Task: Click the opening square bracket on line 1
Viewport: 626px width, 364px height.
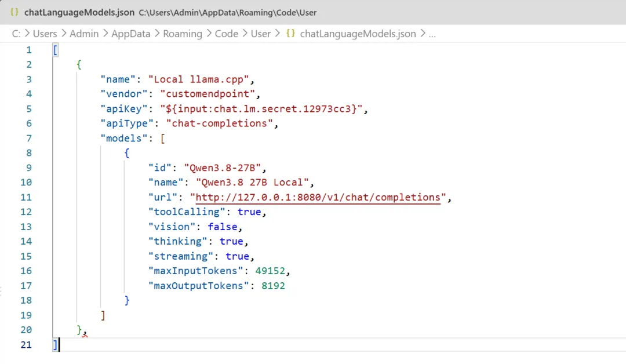Action: [55, 50]
